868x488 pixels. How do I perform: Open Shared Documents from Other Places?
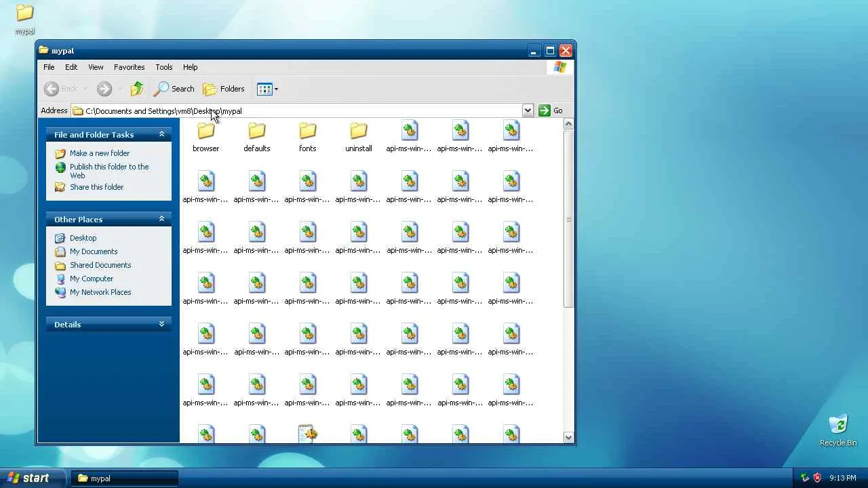point(100,265)
